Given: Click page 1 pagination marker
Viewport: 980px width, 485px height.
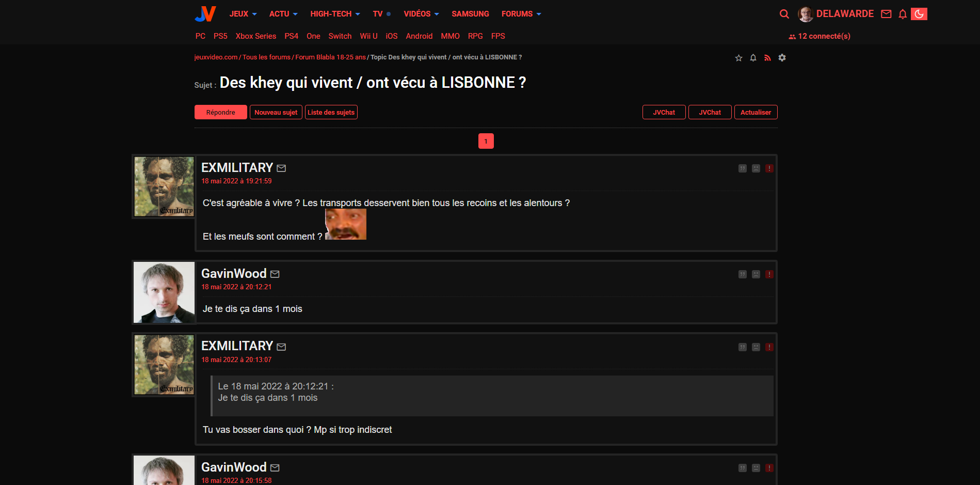Looking at the screenshot, I should point(486,141).
